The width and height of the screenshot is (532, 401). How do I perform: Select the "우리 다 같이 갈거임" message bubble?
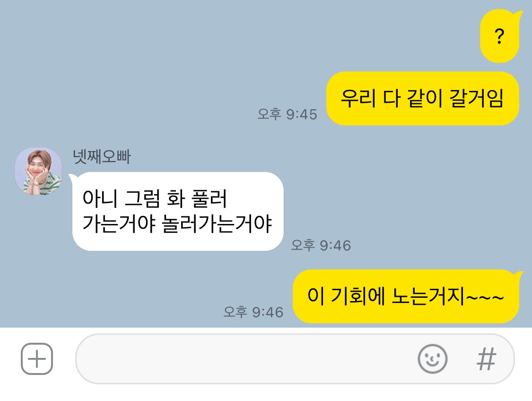pos(422,98)
